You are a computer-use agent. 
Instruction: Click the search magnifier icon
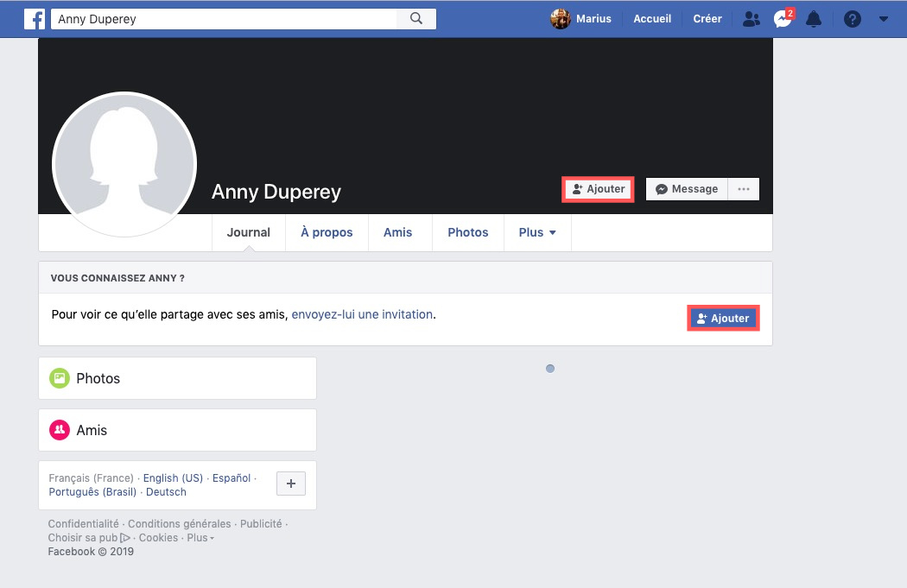click(x=415, y=18)
